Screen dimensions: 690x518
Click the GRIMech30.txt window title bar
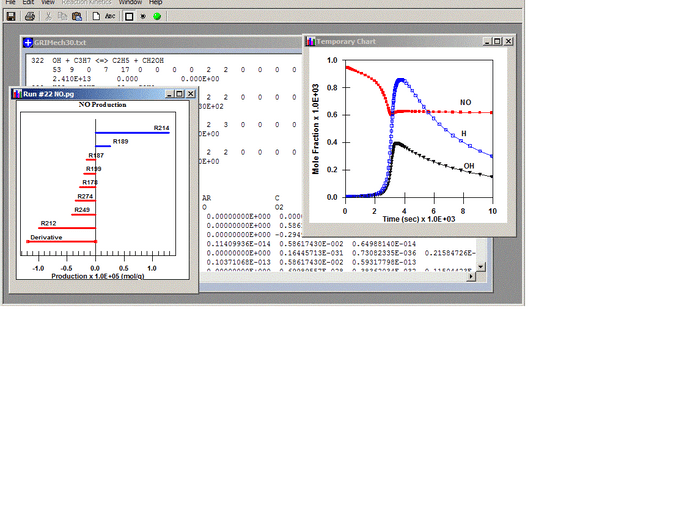click(163, 43)
